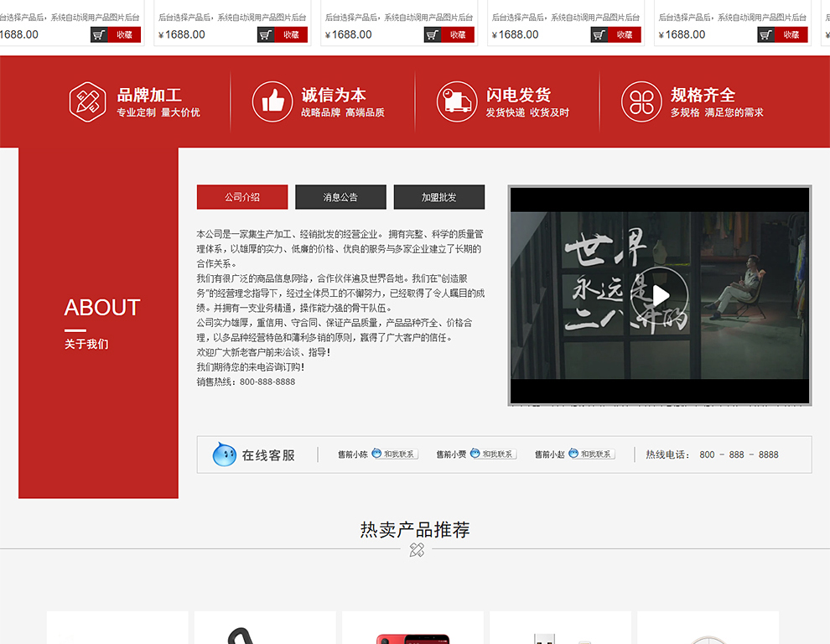
Task: Open the 公司介绍 tab
Action: pyautogui.click(x=242, y=197)
